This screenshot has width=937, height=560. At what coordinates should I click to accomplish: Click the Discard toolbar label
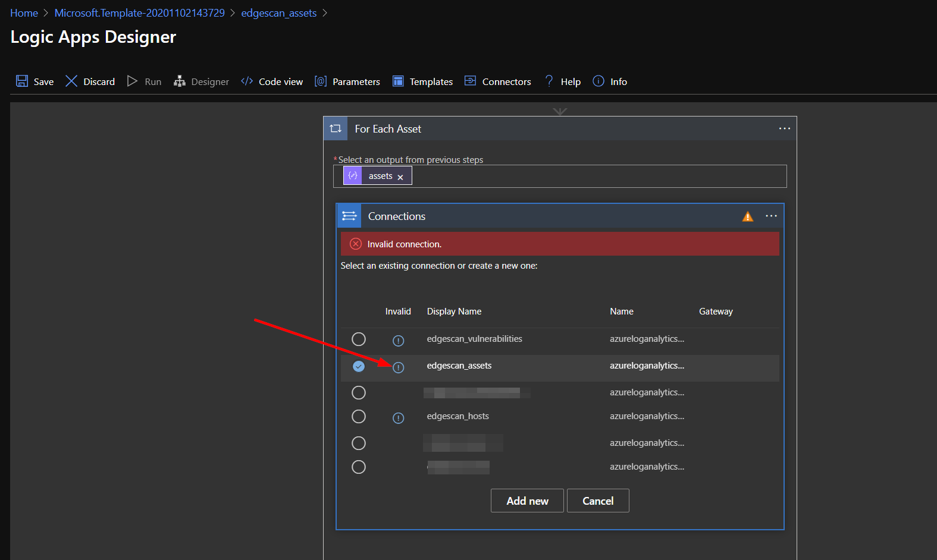[x=99, y=81]
